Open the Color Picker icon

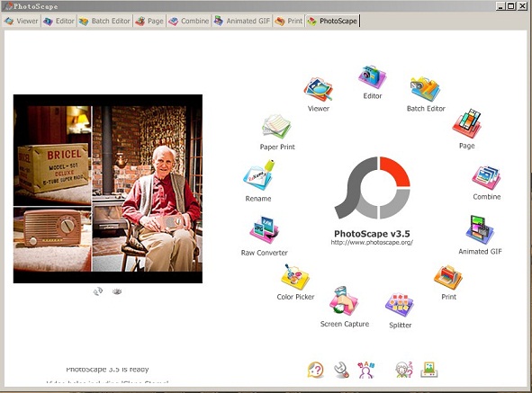tap(295, 277)
